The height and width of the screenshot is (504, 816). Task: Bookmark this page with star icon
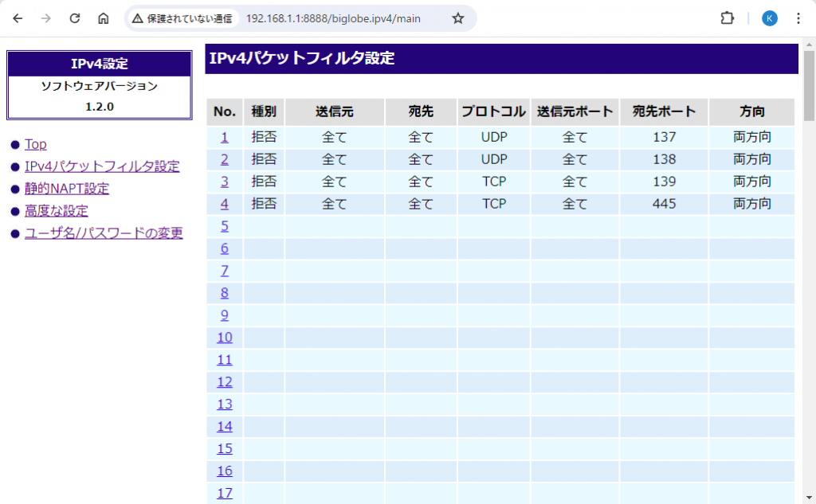pyautogui.click(x=457, y=18)
